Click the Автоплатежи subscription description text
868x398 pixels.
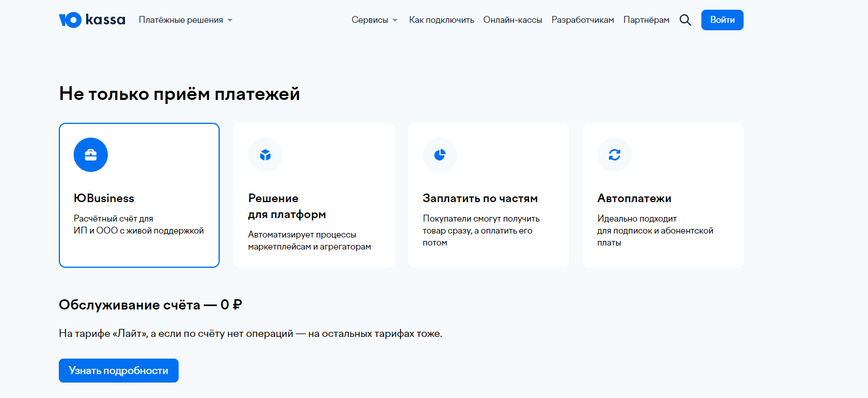click(x=655, y=231)
